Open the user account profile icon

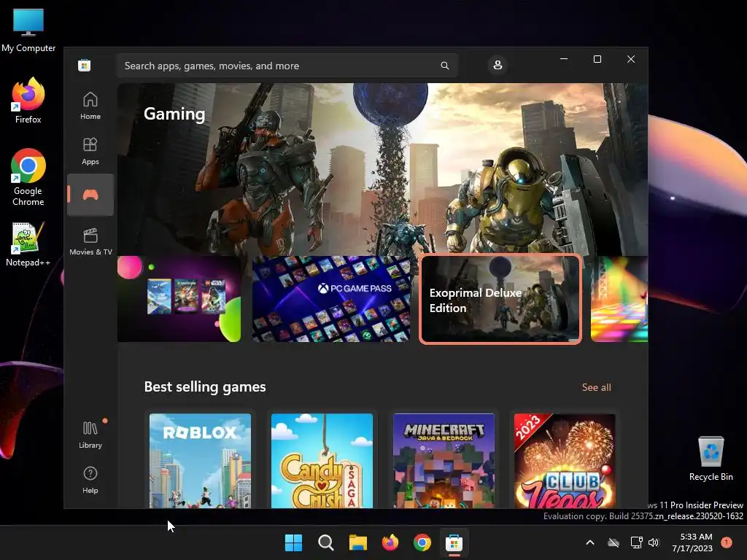pos(498,65)
